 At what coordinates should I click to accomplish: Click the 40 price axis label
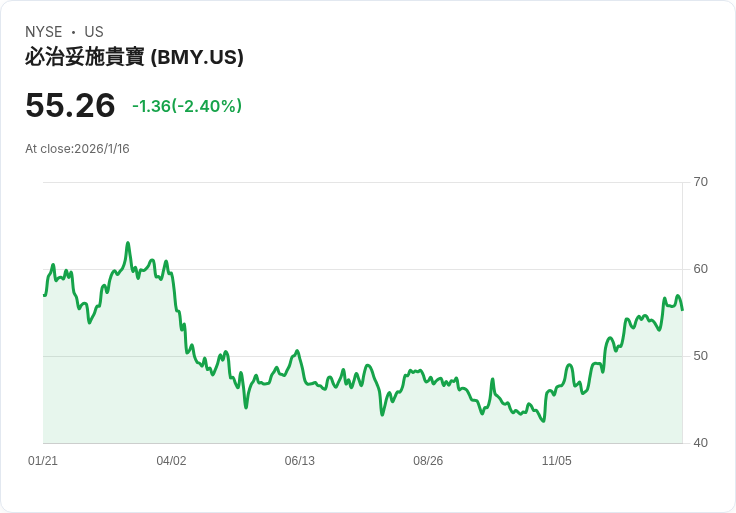coord(701,443)
